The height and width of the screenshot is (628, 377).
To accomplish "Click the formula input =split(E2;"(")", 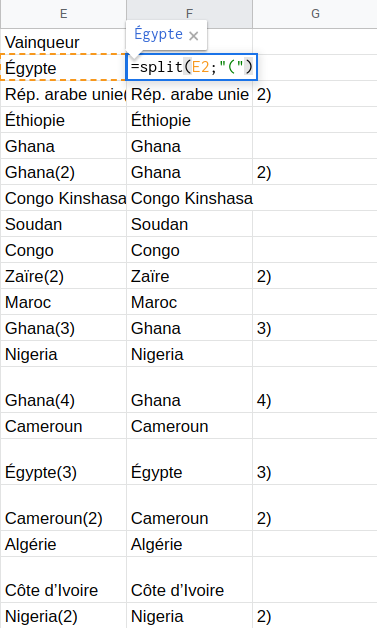I will 192,67.
